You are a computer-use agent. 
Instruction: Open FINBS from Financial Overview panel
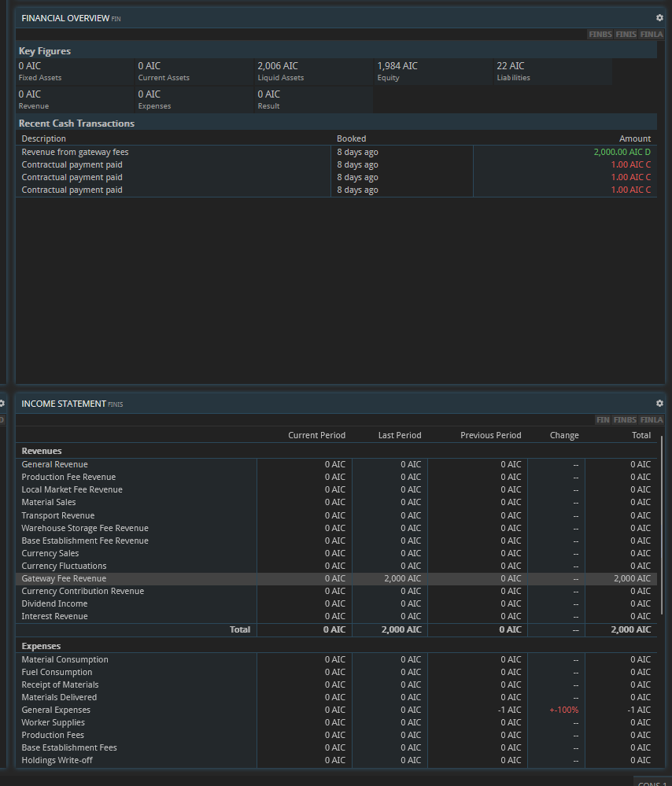click(600, 35)
